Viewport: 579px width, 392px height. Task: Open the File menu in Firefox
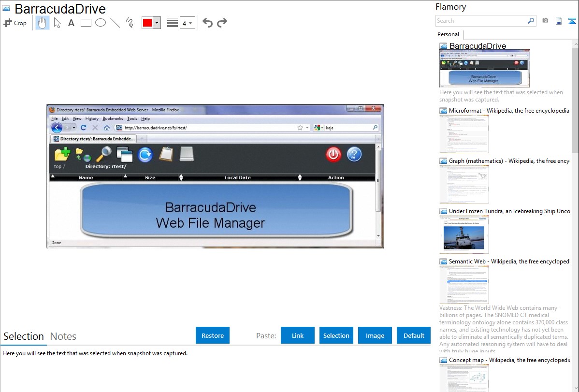[54, 118]
